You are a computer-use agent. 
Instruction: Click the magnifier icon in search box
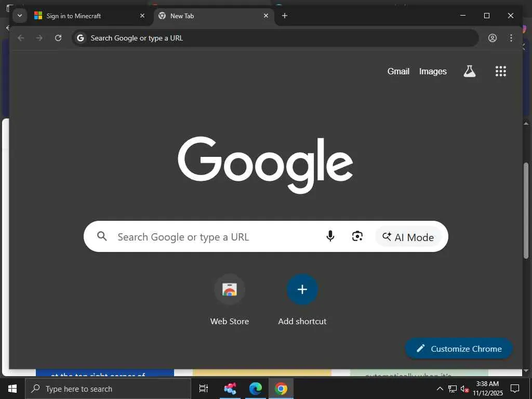102,236
